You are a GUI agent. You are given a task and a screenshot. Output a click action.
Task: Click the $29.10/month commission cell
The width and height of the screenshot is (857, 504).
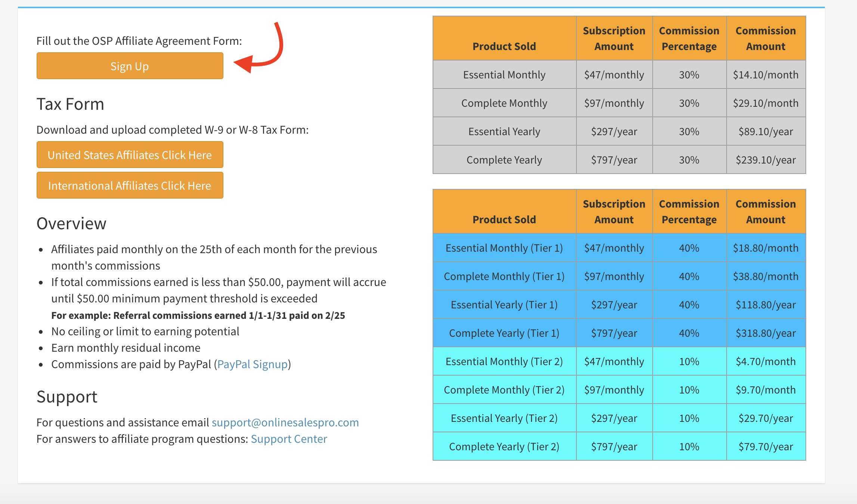[766, 103]
